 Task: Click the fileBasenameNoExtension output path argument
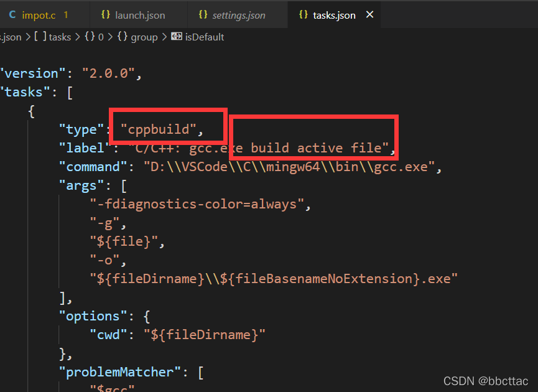point(274,279)
